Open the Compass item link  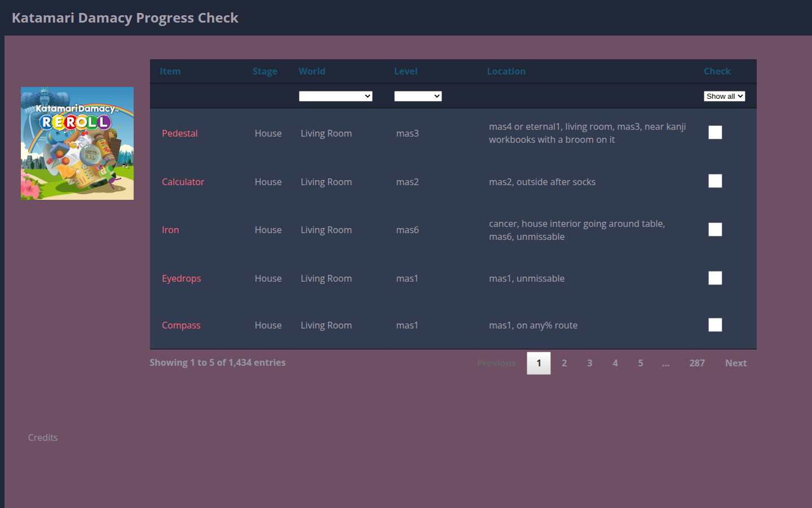181,325
